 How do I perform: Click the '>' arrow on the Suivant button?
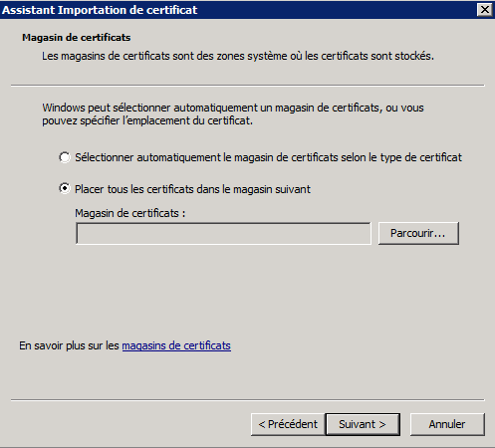click(x=382, y=424)
